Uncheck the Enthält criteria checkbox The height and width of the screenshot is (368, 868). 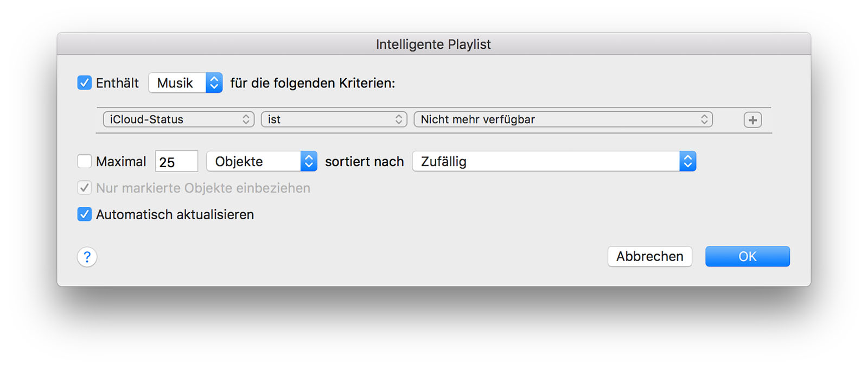coord(84,83)
